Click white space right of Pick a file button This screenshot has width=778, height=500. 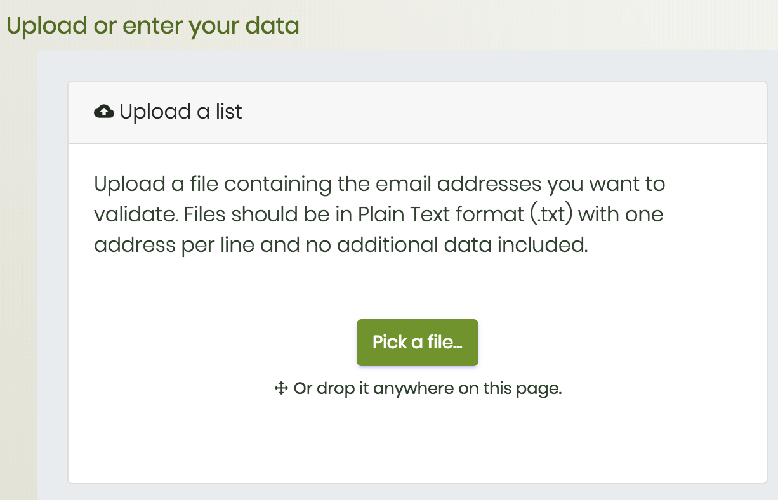click(620, 342)
